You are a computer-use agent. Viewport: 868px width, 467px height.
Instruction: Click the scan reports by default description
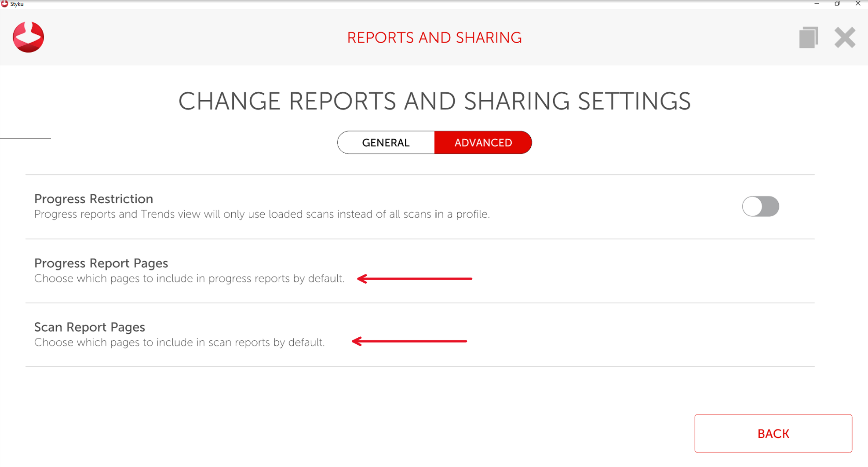click(x=179, y=343)
